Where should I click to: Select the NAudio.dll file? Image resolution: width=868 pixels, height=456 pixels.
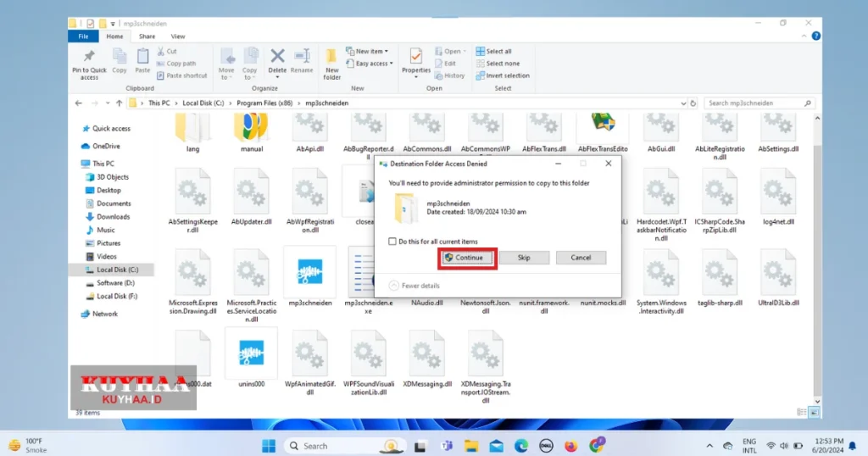point(427,303)
